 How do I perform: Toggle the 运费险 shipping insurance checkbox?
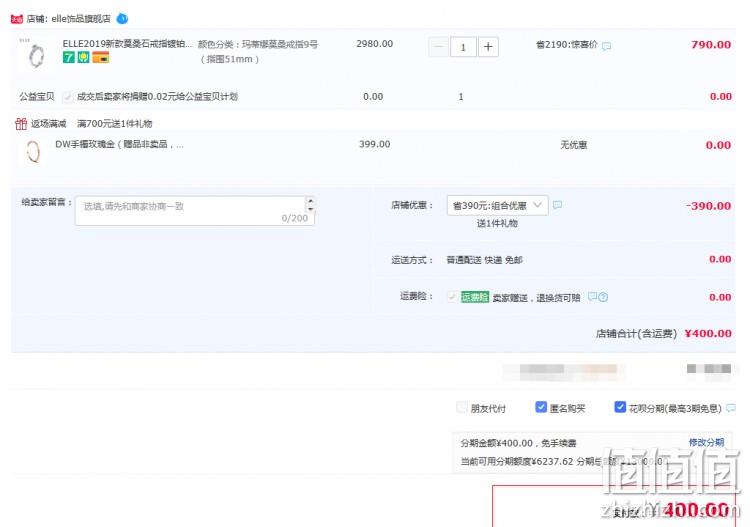tap(451, 297)
